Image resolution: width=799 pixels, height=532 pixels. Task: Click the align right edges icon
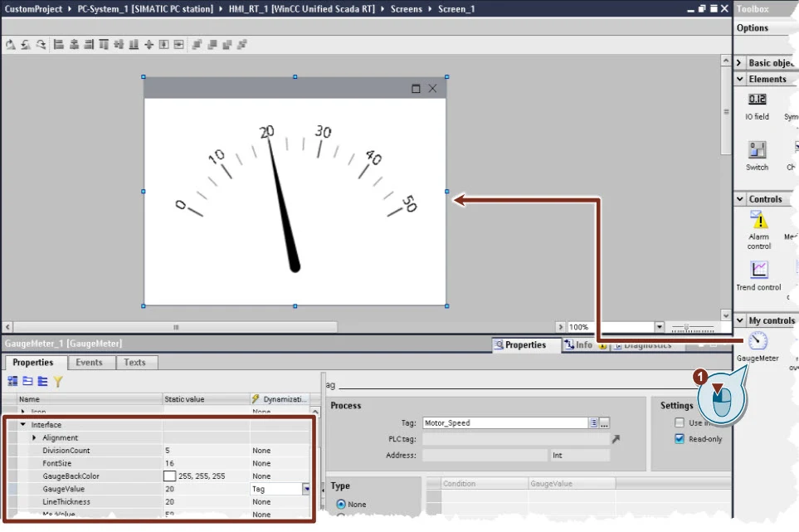click(x=89, y=45)
